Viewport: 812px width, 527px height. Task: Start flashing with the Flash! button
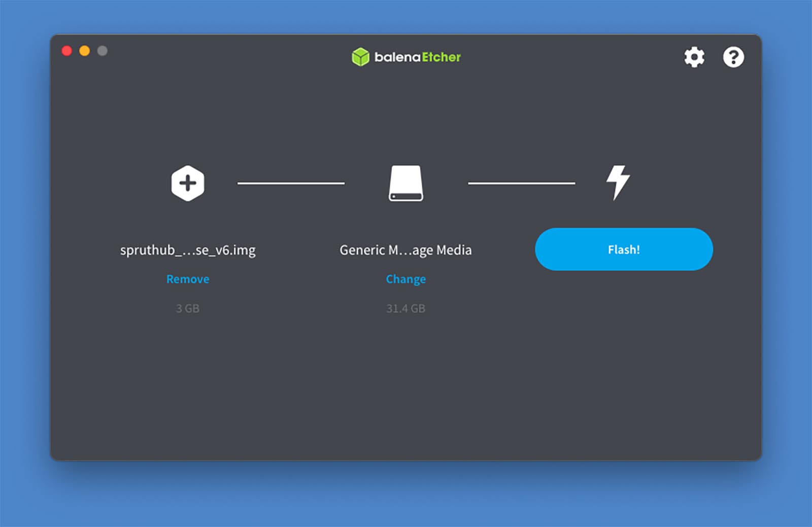[x=624, y=249]
